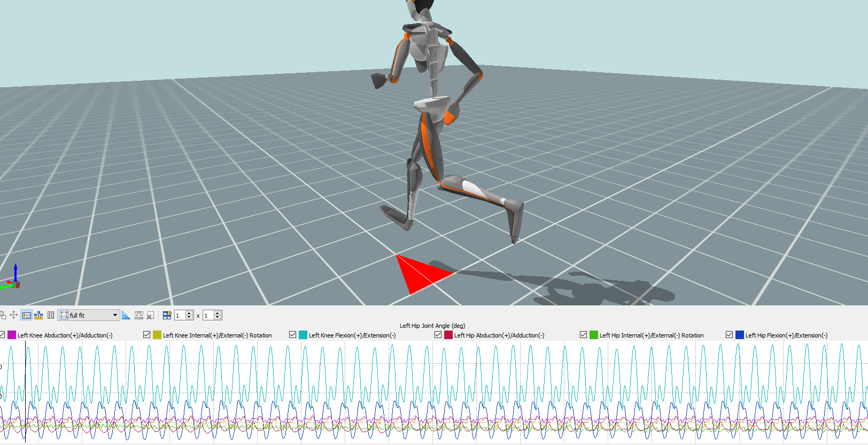Uncheck Left Knee Flexion/Extension series checkbox

coord(293,335)
